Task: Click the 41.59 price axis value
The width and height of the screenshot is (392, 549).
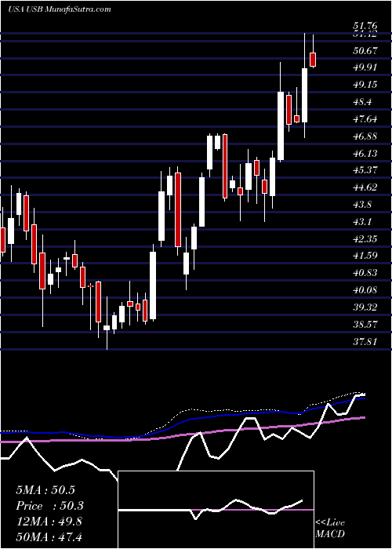Action: click(x=365, y=256)
